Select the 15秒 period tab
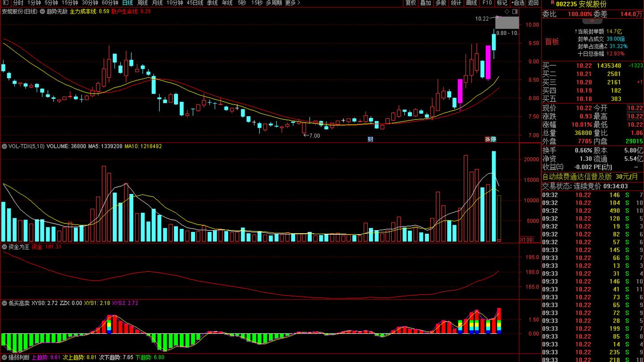This screenshot has height=362, width=644. coord(257,3)
